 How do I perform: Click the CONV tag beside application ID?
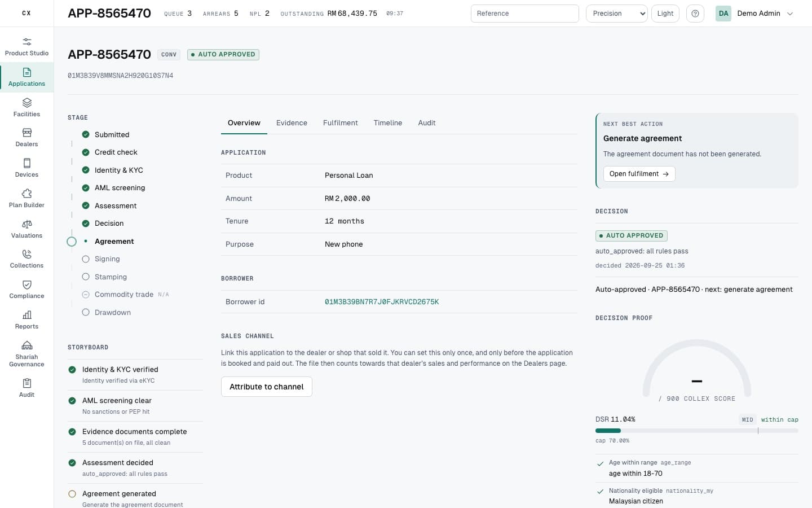(169, 55)
